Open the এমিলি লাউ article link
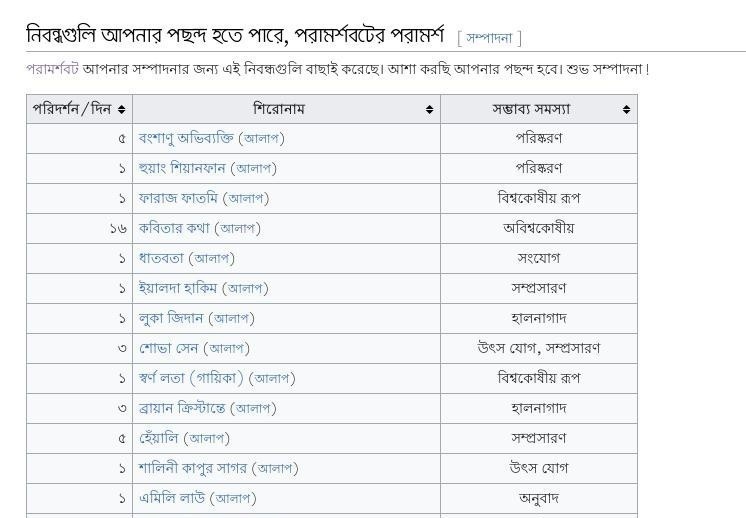 [172, 498]
